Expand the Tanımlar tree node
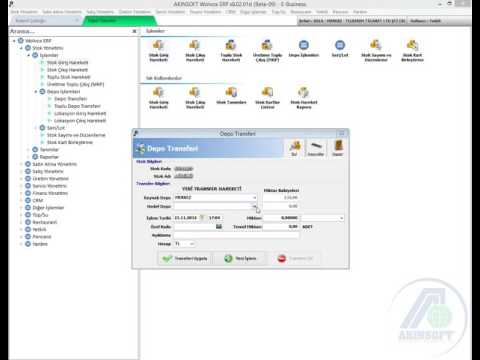480x360 pixels. (x=29, y=150)
